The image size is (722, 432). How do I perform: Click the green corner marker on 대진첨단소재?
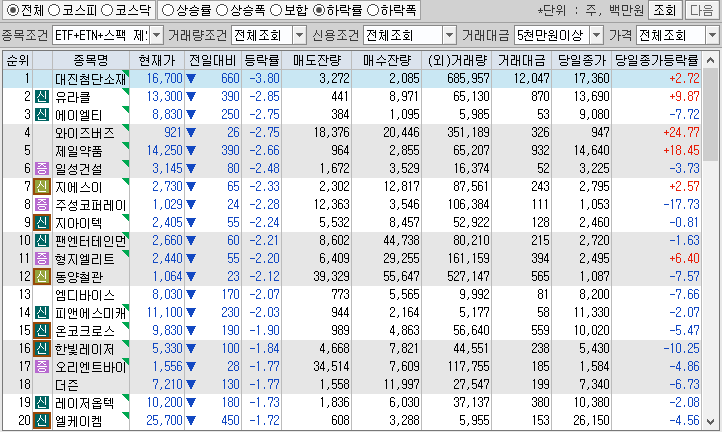126,73
